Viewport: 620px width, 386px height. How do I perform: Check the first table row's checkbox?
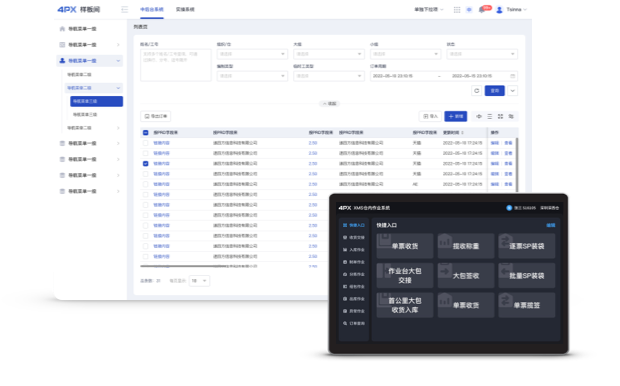[146, 143]
